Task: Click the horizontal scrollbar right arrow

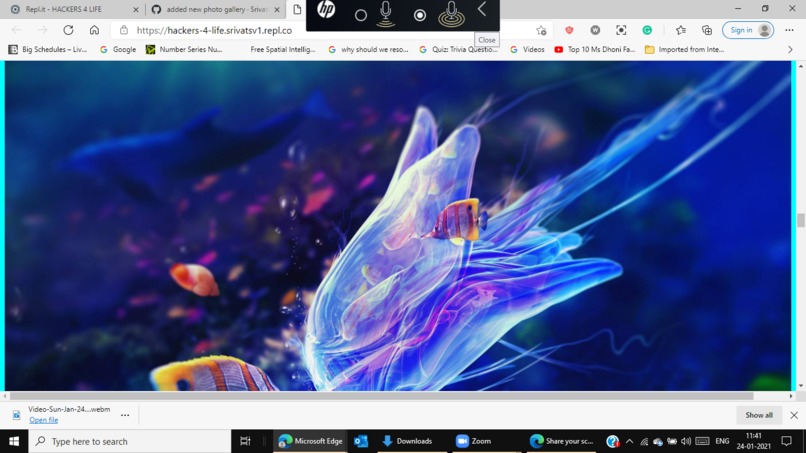Action: point(791,396)
